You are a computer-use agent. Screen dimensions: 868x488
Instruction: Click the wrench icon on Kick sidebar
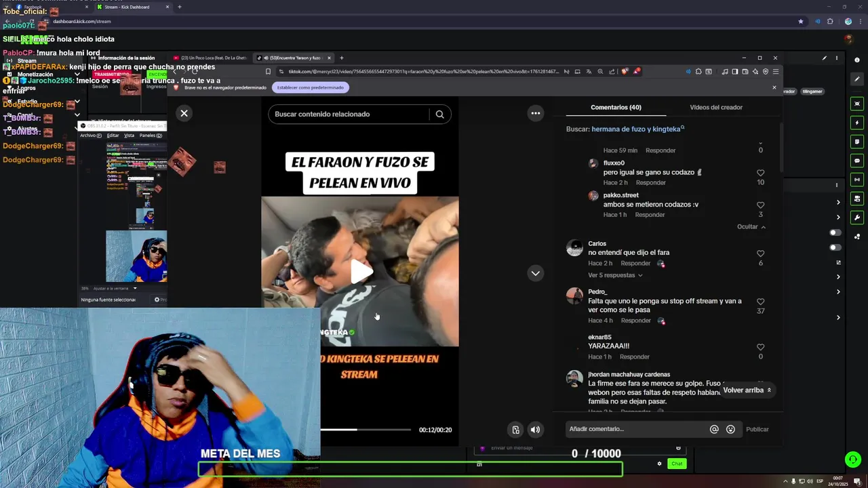[x=857, y=218]
